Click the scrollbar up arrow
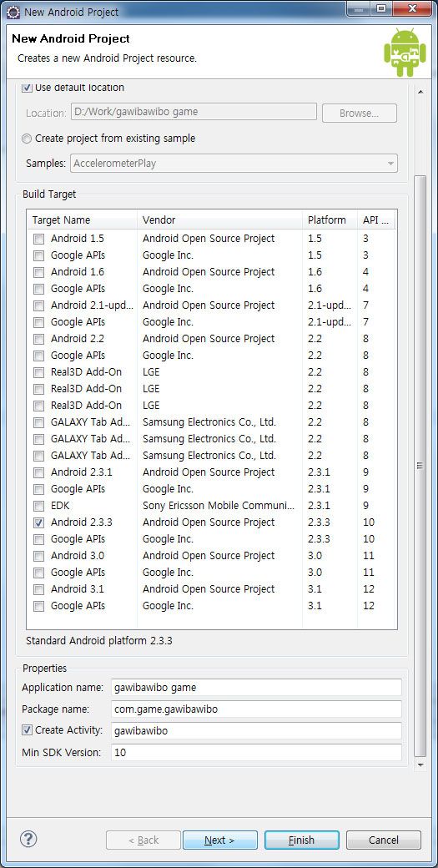This screenshot has height=868, width=438. pyautogui.click(x=420, y=91)
